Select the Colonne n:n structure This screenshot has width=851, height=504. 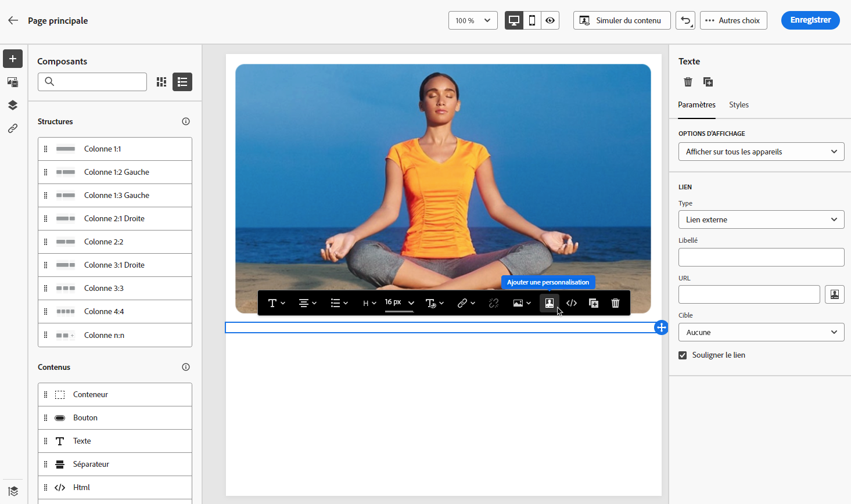click(115, 335)
